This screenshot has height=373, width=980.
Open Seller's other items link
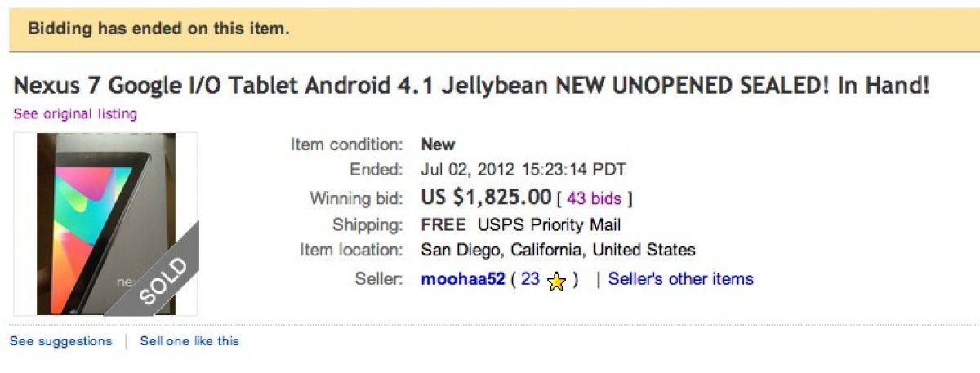click(680, 279)
